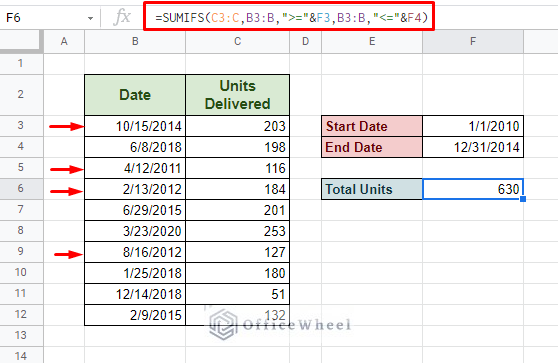Image resolution: width=558 pixels, height=363 pixels.
Task: Click the Date header cell
Action: (x=135, y=95)
